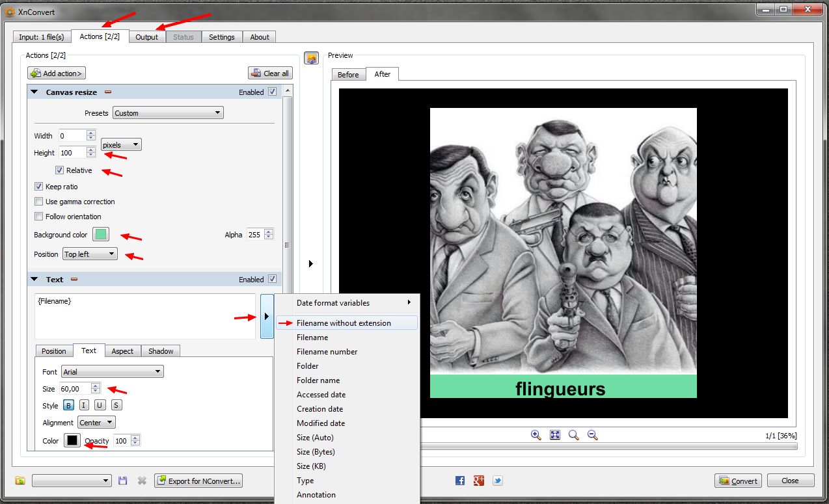Viewport: 829px width, 504px height.
Task: Click the save preset floppy icon
Action: click(123, 481)
